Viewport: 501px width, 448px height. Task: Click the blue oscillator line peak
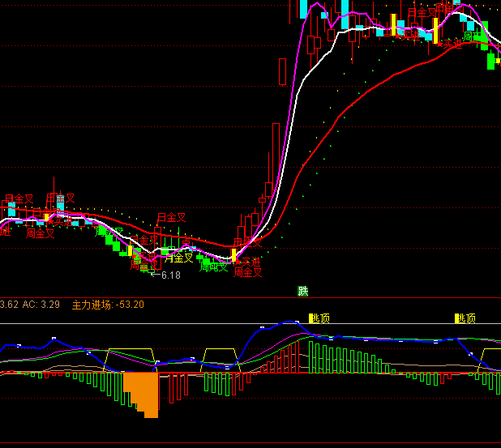tap(288, 322)
